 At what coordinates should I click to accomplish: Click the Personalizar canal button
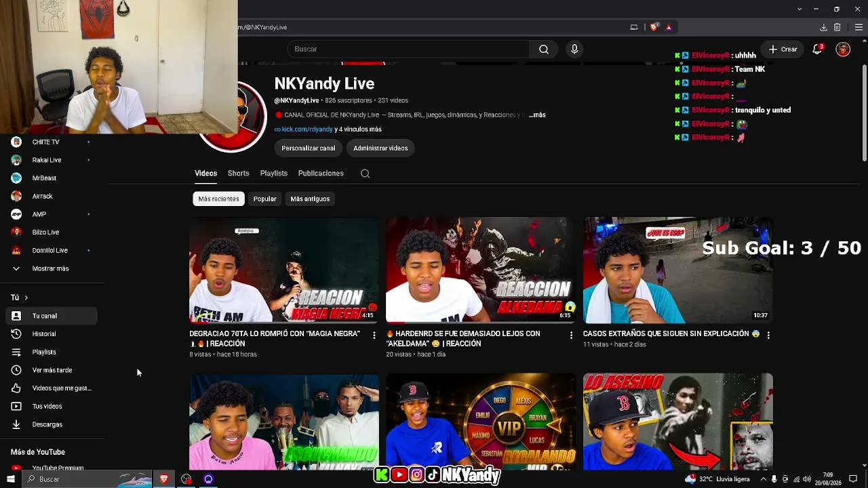(x=309, y=148)
